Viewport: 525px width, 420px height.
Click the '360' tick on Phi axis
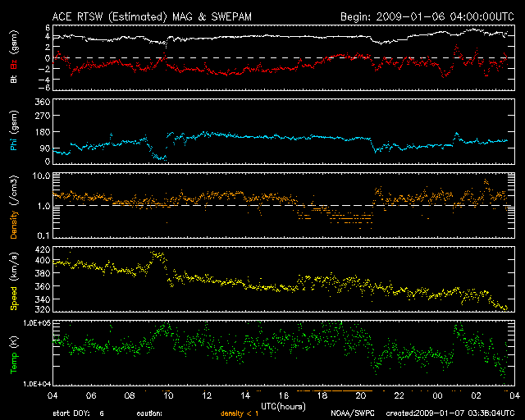click(43, 102)
